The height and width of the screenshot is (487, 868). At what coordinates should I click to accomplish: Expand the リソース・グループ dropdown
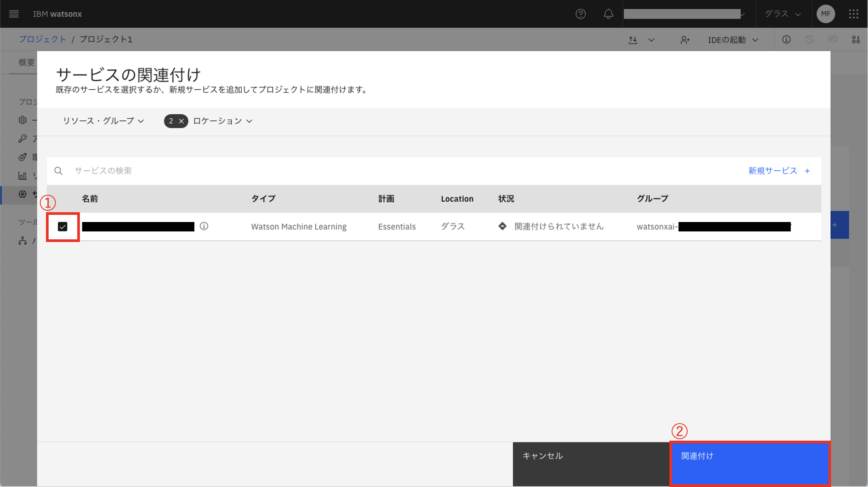[x=103, y=121]
